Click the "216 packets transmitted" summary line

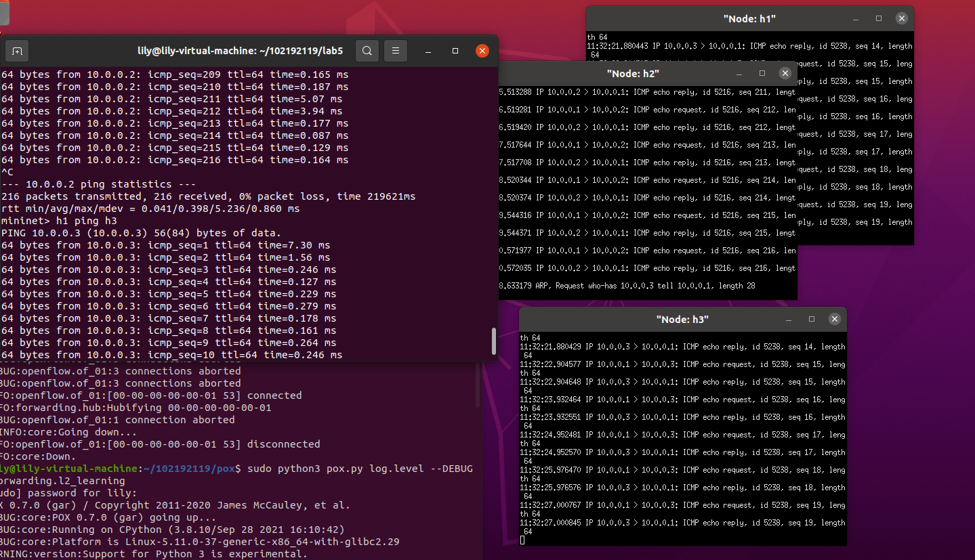click(x=208, y=196)
